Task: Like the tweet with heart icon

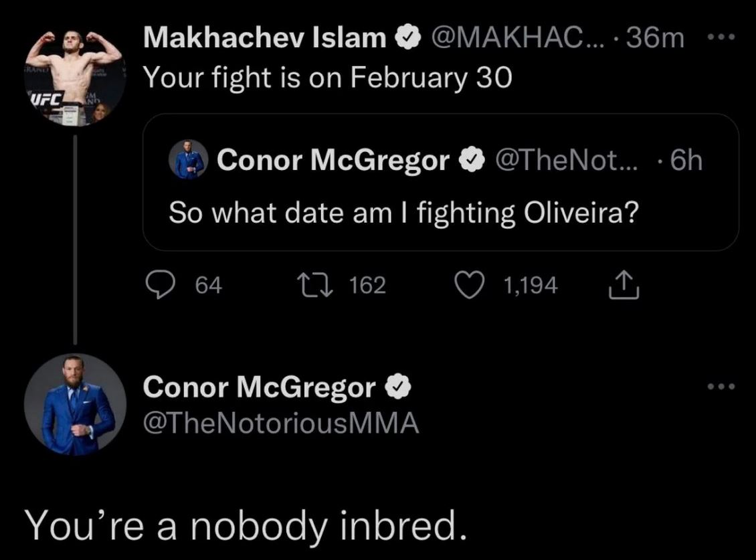Action: tap(470, 285)
